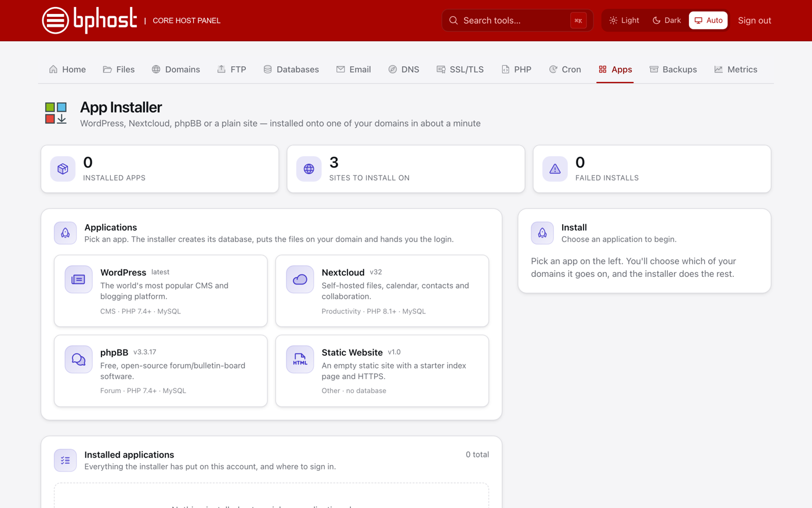The image size is (812, 508).
Task: Click the WordPress app icon
Action: point(78,279)
